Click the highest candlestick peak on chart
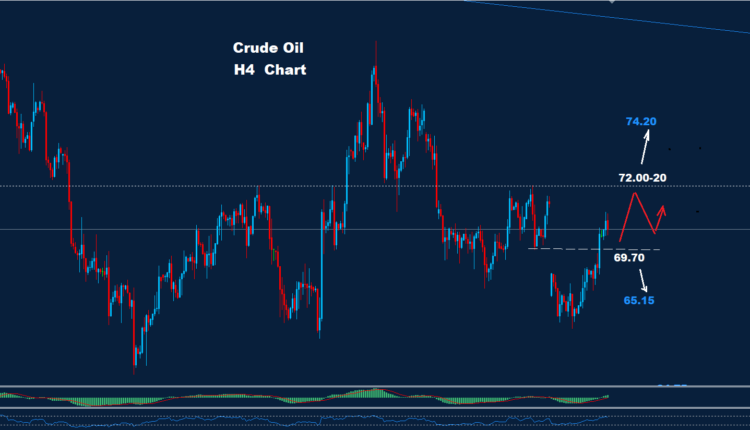 pyautogui.click(x=375, y=45)
